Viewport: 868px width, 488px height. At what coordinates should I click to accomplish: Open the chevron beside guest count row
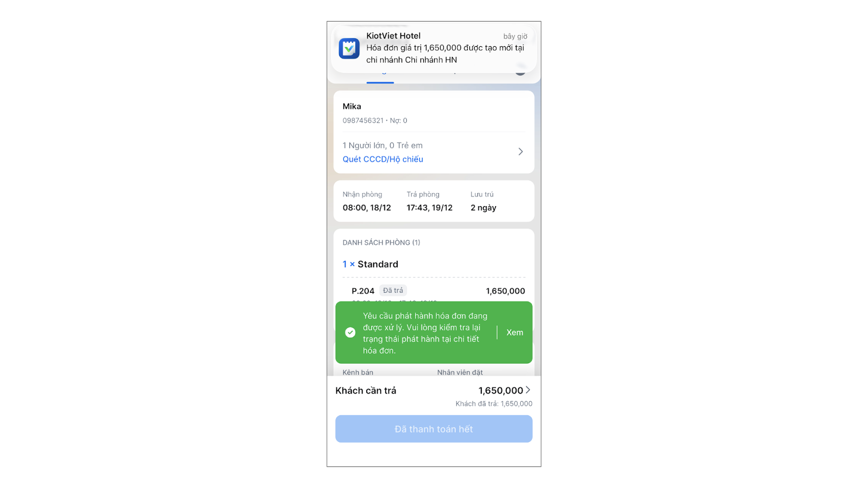520,152
